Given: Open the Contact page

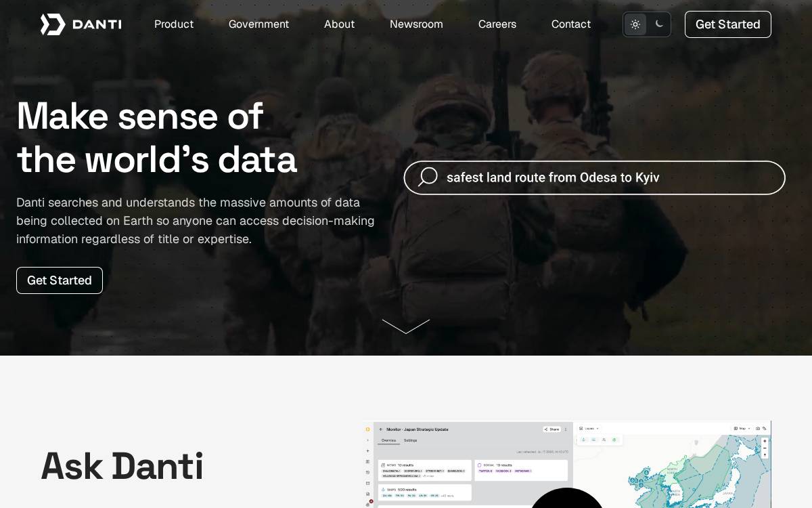Looking at the screenshot, I should (571, 24).
